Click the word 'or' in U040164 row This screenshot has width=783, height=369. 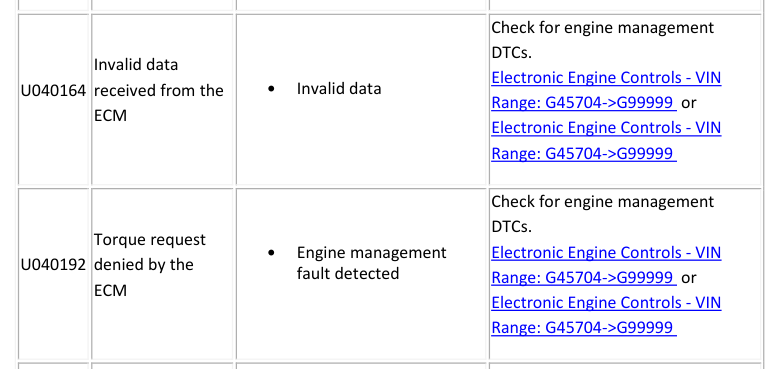click(x=689, y=103)
